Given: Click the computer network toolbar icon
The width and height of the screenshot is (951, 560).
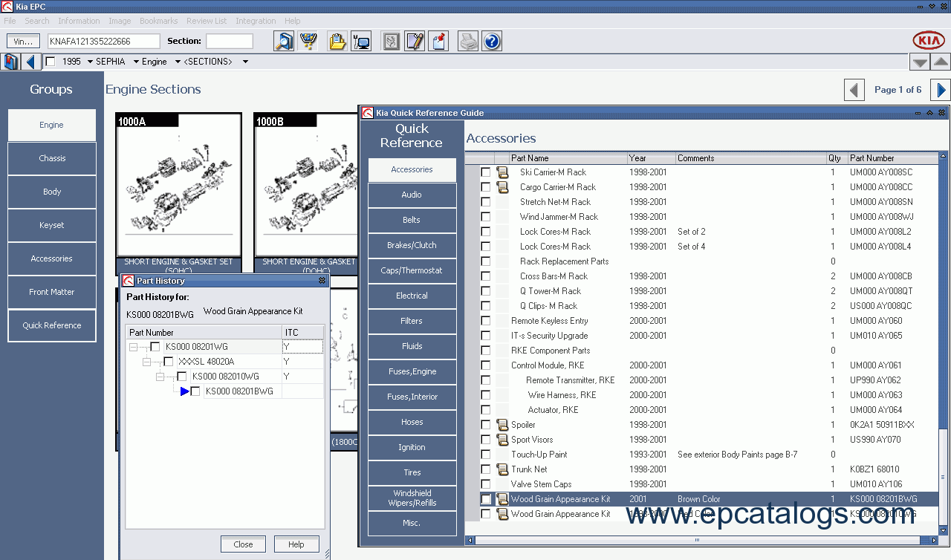Looking at the screenshot, I should [362, 41].
